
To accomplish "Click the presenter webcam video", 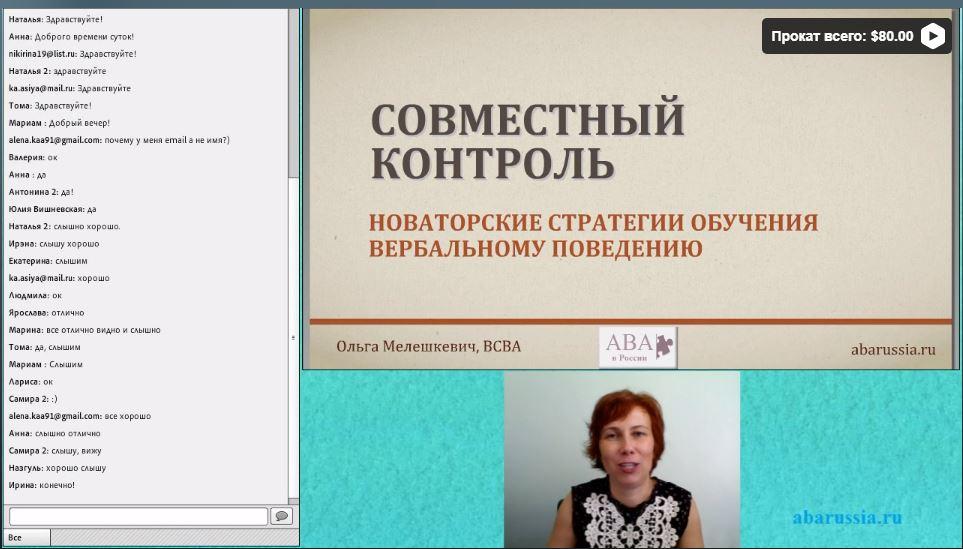I will click(x=621, y=460).
